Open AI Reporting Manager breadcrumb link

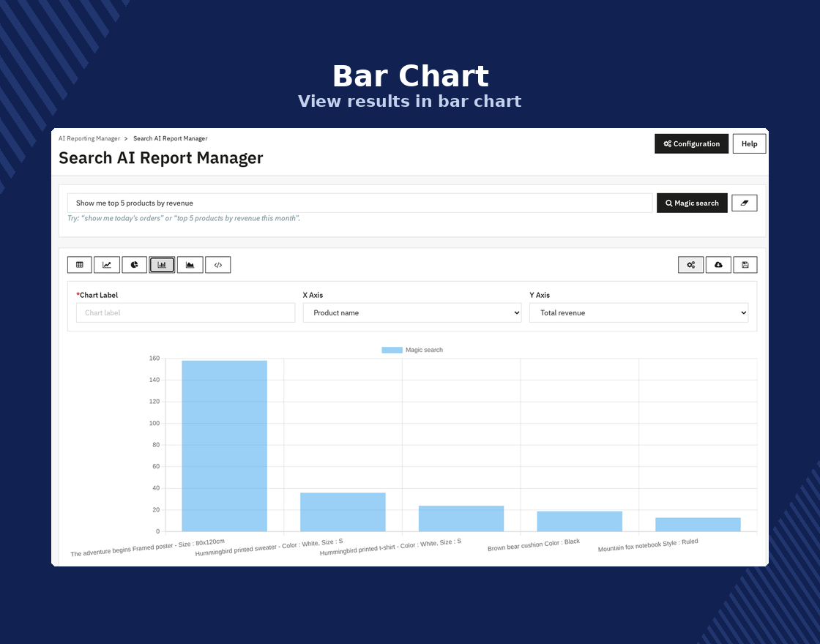click(89, 138)
